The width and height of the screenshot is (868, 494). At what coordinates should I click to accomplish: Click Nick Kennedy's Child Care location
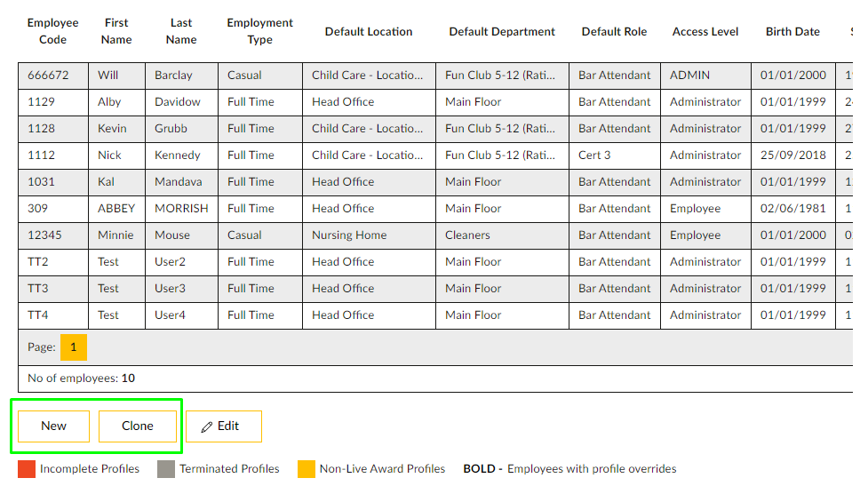click(368, 155)
